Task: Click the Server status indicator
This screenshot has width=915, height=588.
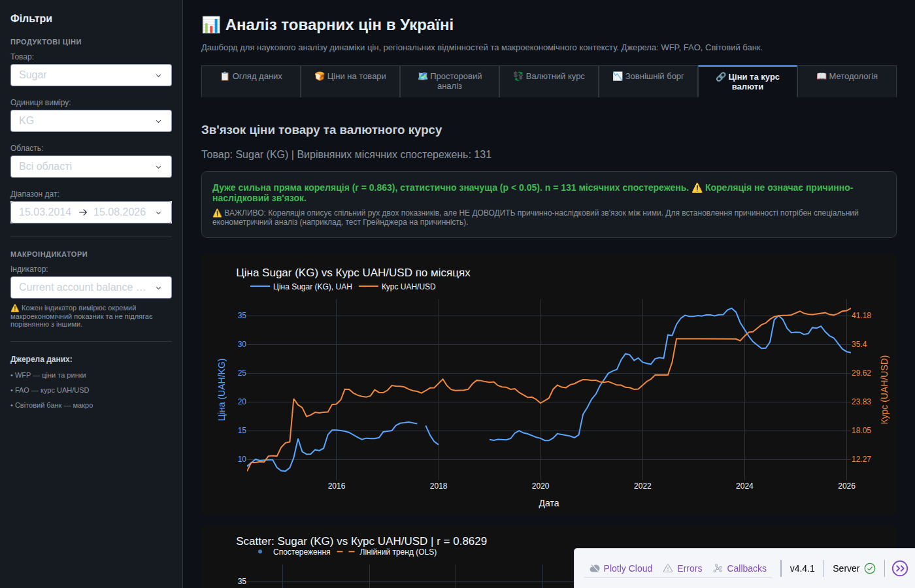Action: tap(854, 568)
